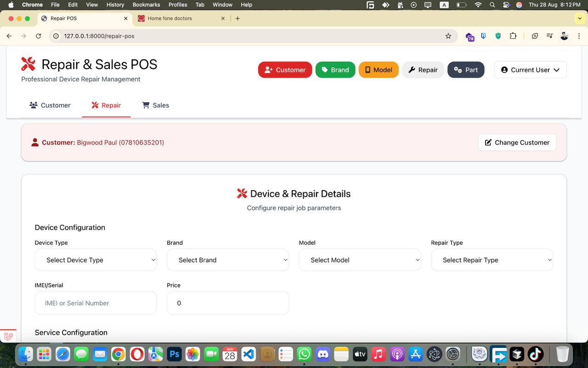Viewport: 588px width, 368px height.
Task: Switch to the Customer tab
Action: 50,105
